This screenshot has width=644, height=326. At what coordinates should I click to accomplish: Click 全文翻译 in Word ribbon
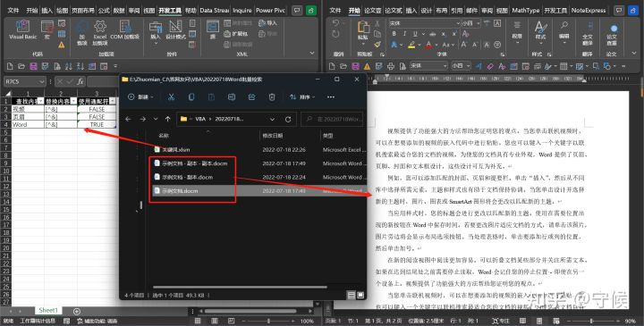pyautogui.click(x=588, y=35)
